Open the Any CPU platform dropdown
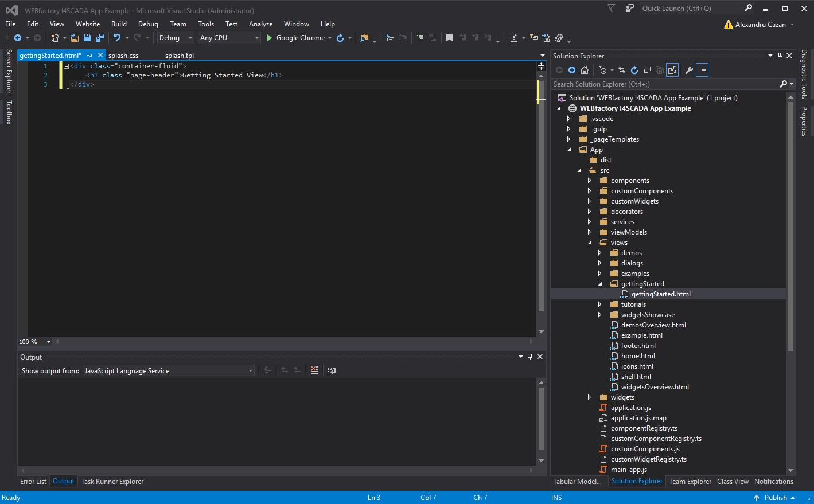Viewport: 814px width, 504px height. pyautogui.click(x=229, y=38)
